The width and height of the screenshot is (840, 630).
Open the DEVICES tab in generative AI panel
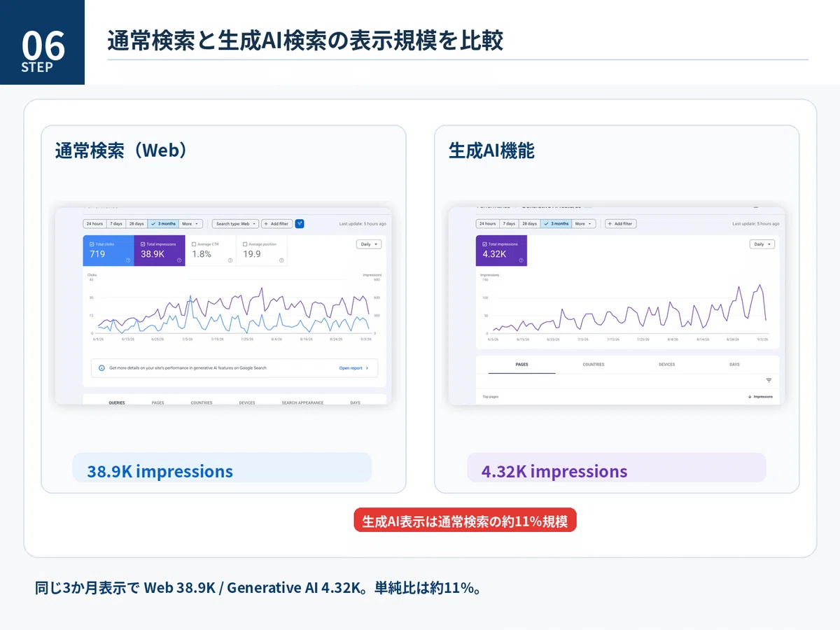[x=666, y=365]
